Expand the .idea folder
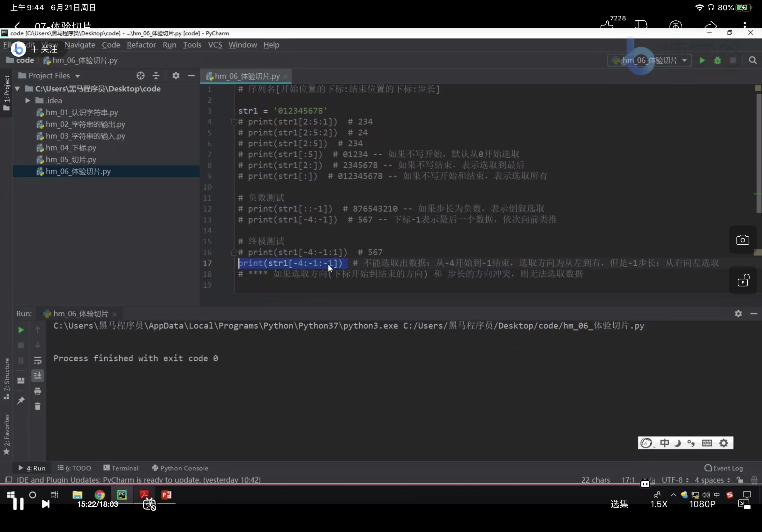The height and width of the screenshot is (532, 762). tap(28, 100)
